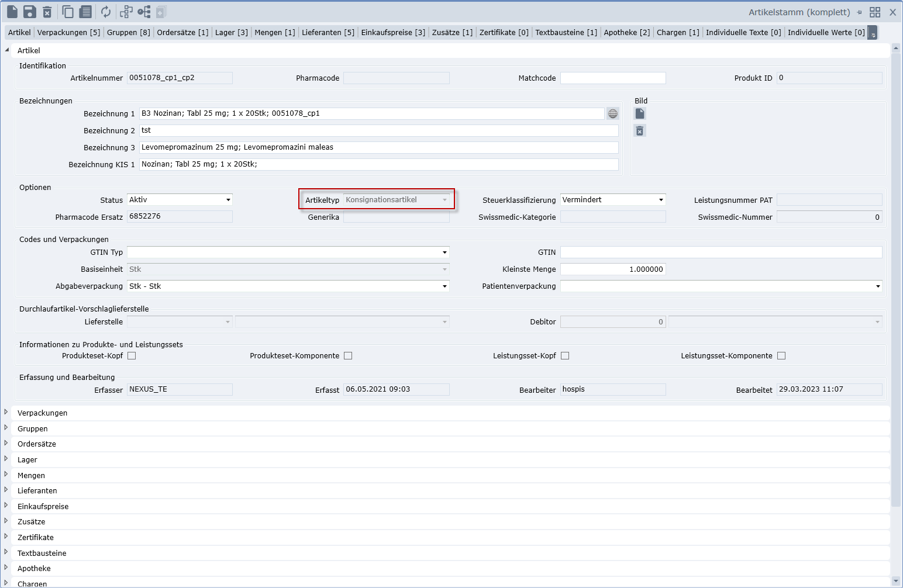Image resolution: width=903 pixels, height=588 pixels.
Task: Refresh the article data using the circular arrows icon
Action: click(106, 12)
